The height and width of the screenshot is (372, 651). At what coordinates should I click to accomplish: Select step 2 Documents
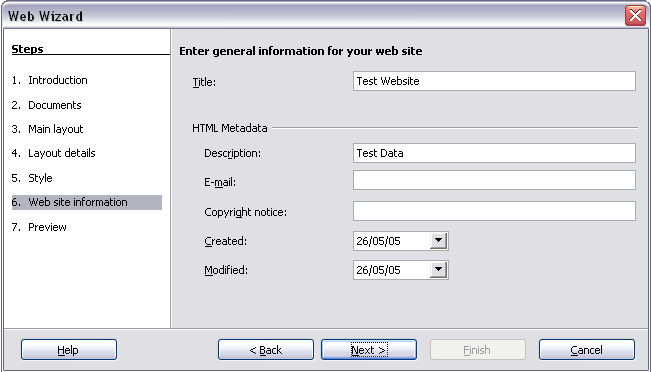46,105
